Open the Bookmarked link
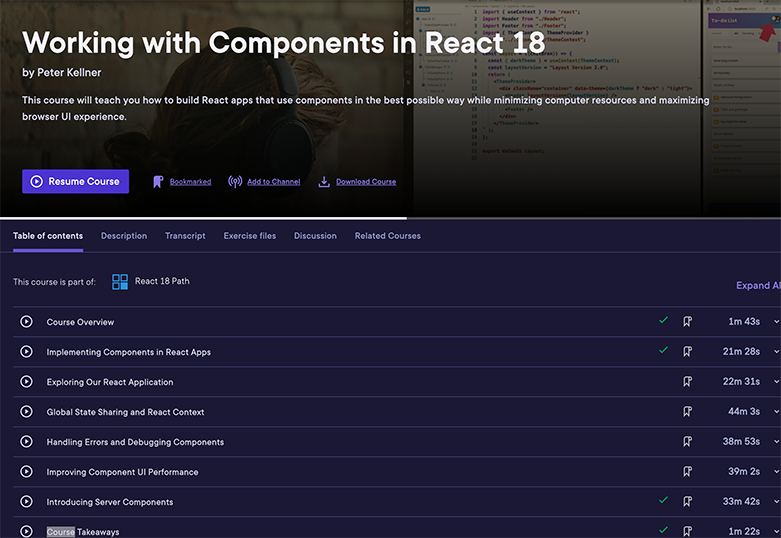Viewport: 781px width, 538px height. [190, 182]
